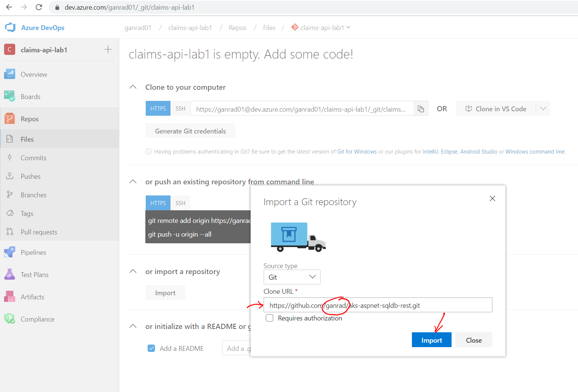
Task: Click the Clone URL input in the import dialog
Action: click(378, 305)
